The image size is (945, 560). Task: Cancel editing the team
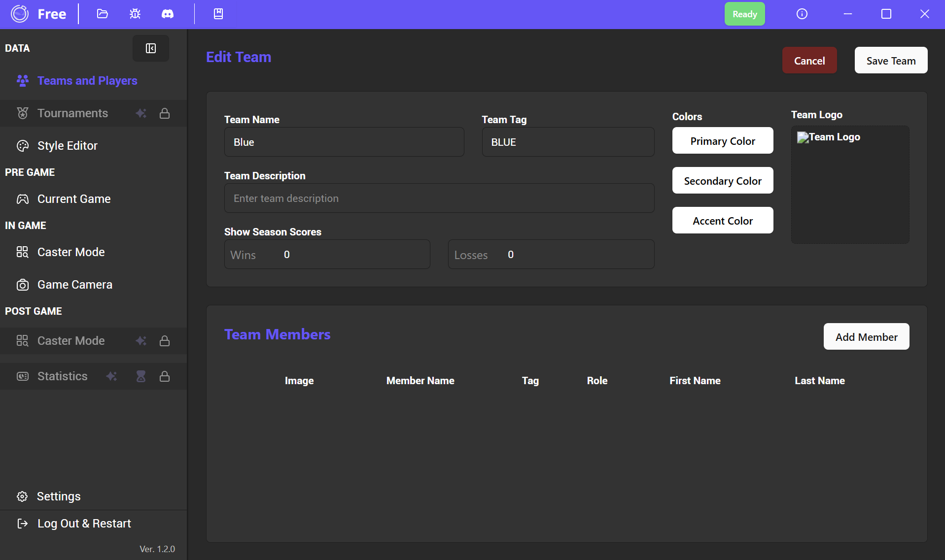click(809, 61)
